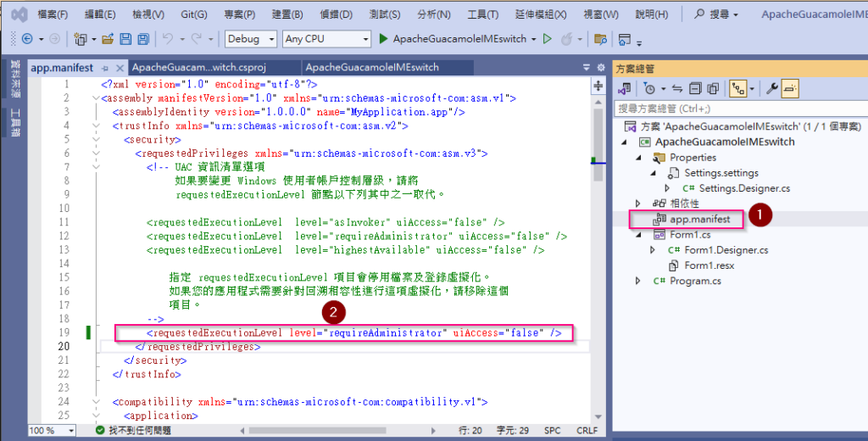Click the pin icon on app.manifest tab

105,68
